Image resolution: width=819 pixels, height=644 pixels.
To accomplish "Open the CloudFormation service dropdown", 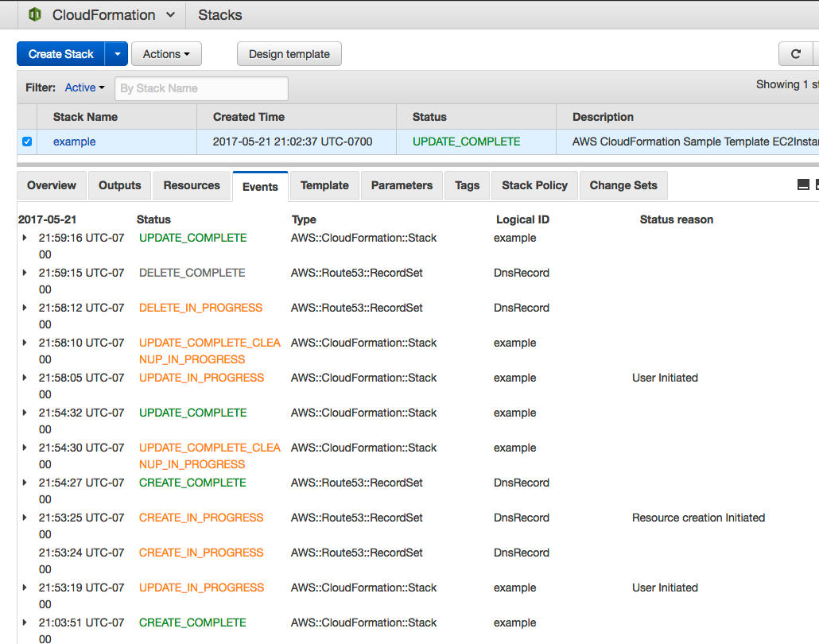I will [x=113, y=14].
